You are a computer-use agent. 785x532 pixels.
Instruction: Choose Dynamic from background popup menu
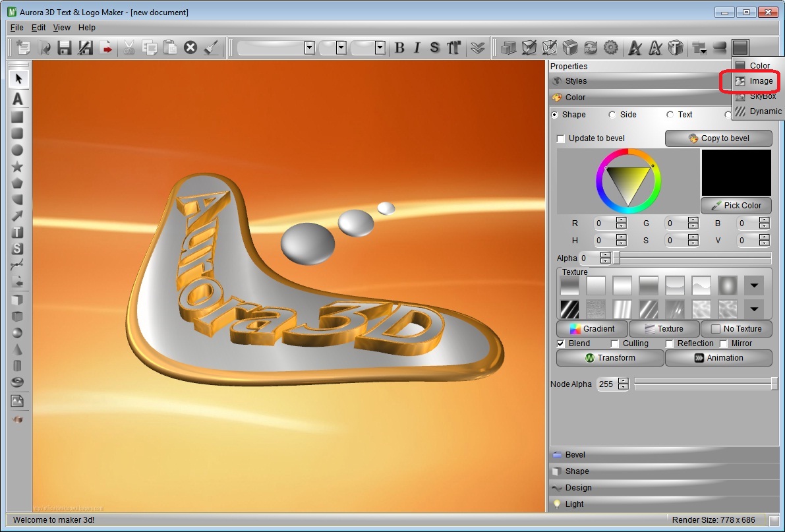[758, 111]
